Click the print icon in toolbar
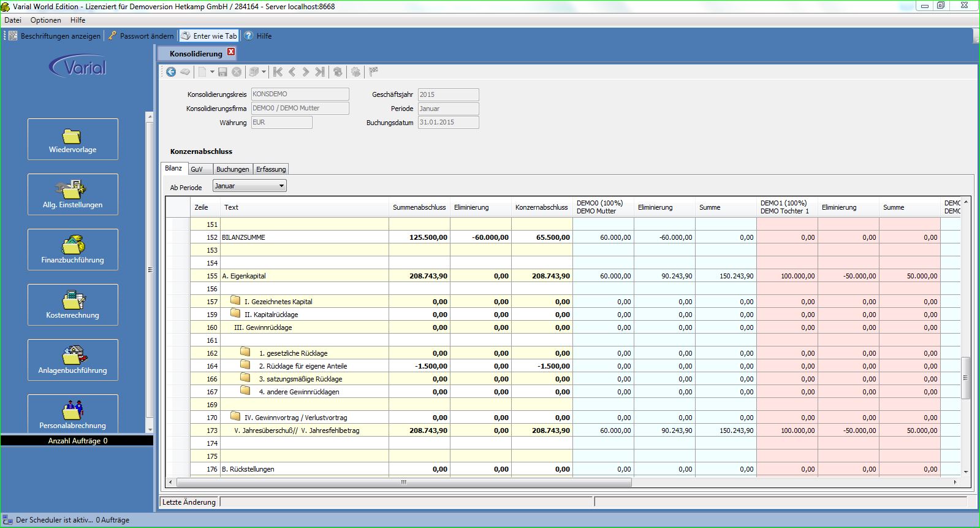The width and height of the screenshot is (980, 528). [x=254, y=72]
